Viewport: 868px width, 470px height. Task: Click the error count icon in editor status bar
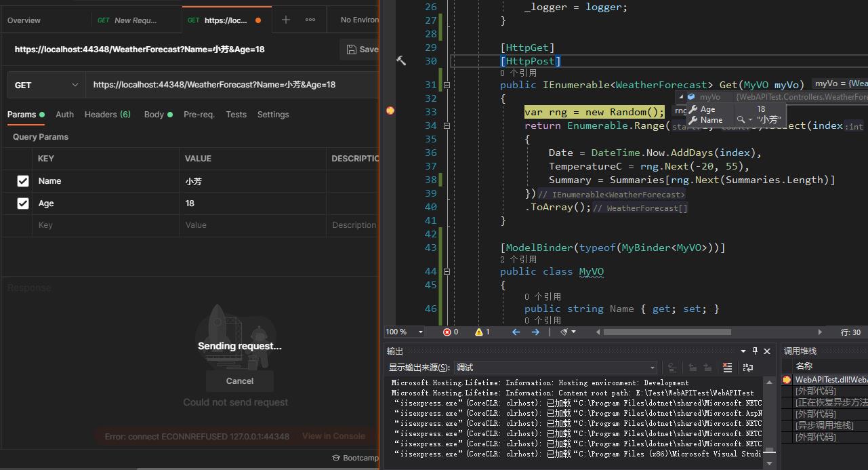(x=447, y=332)
